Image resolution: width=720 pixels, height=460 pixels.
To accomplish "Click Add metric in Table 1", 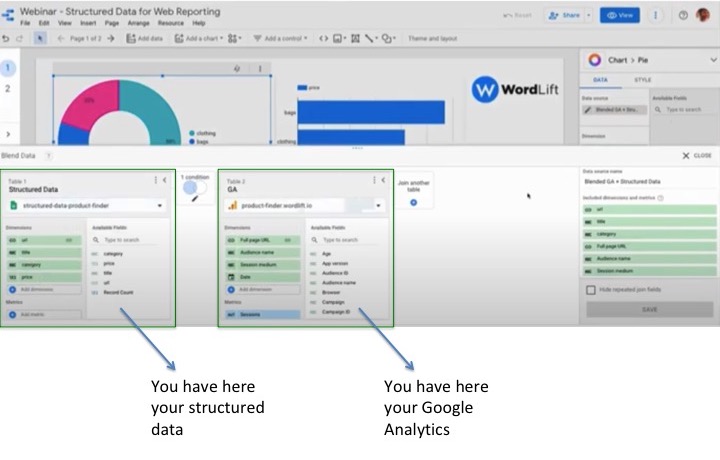I will (44, 314).
